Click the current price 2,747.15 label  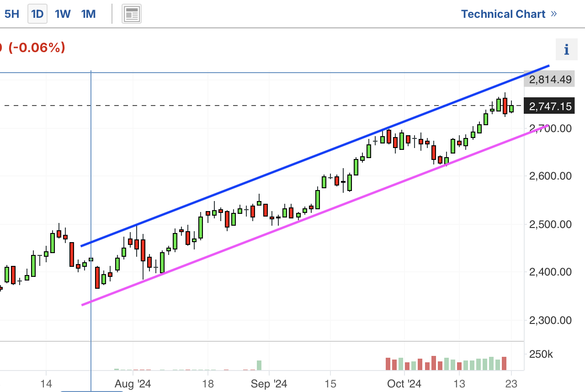(550, 106)
